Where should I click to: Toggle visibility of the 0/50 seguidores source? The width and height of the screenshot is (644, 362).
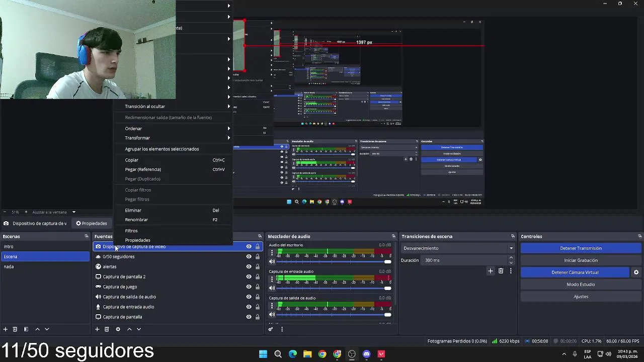click(x=249, y=256)
